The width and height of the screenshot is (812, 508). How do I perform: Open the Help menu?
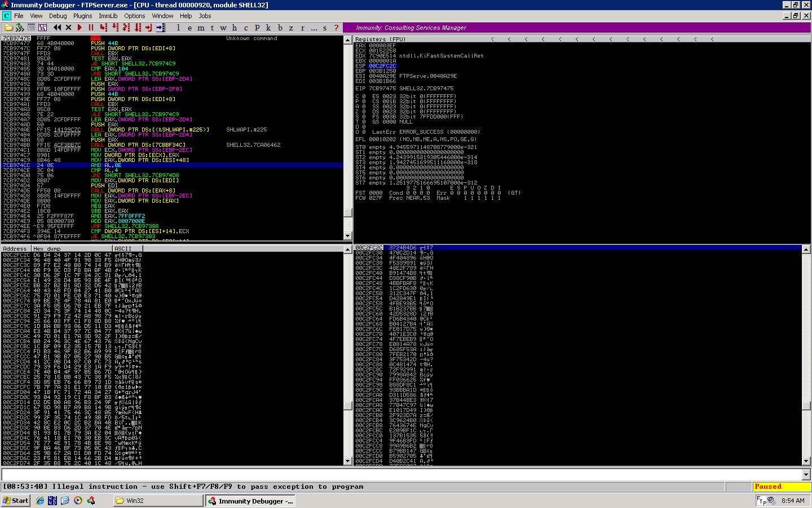pos(186,16)
